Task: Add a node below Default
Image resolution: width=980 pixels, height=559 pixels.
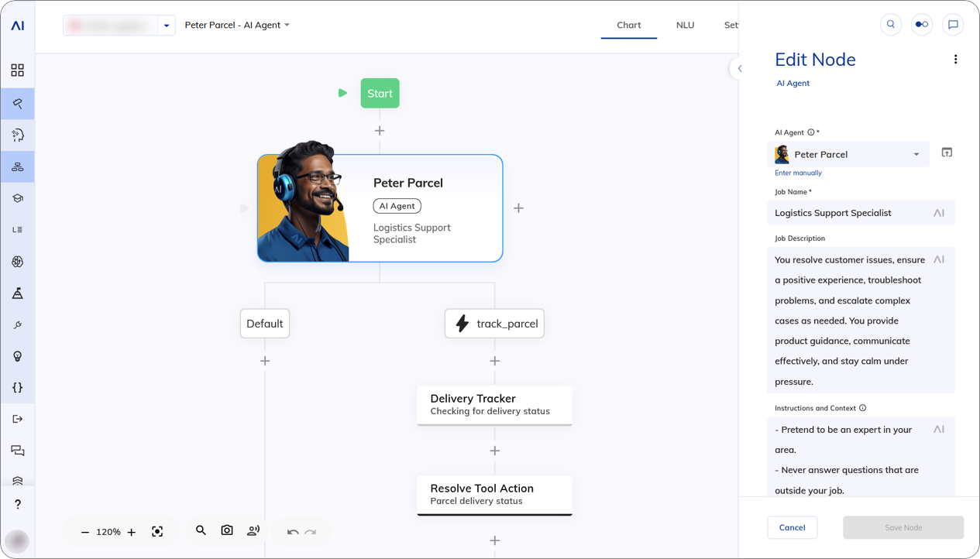Action: [265, 361]
